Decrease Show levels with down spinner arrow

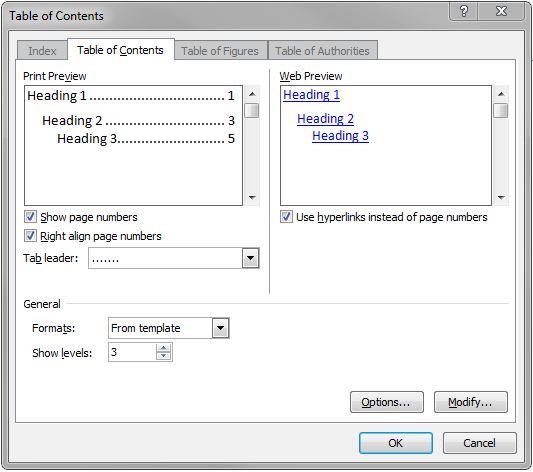(164, 355)
